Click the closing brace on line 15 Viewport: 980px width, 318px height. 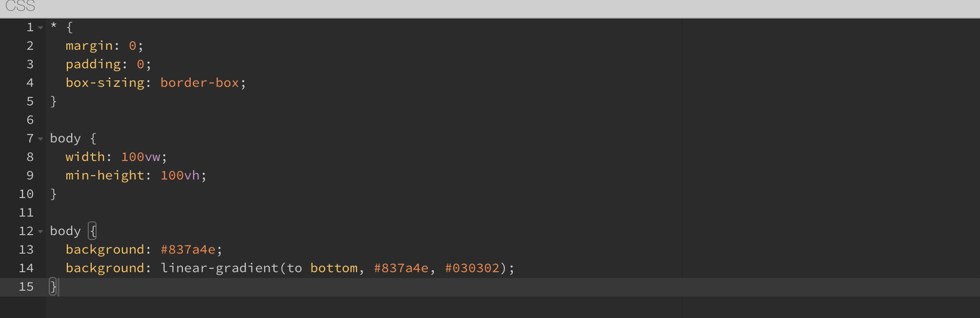point(53,287)
